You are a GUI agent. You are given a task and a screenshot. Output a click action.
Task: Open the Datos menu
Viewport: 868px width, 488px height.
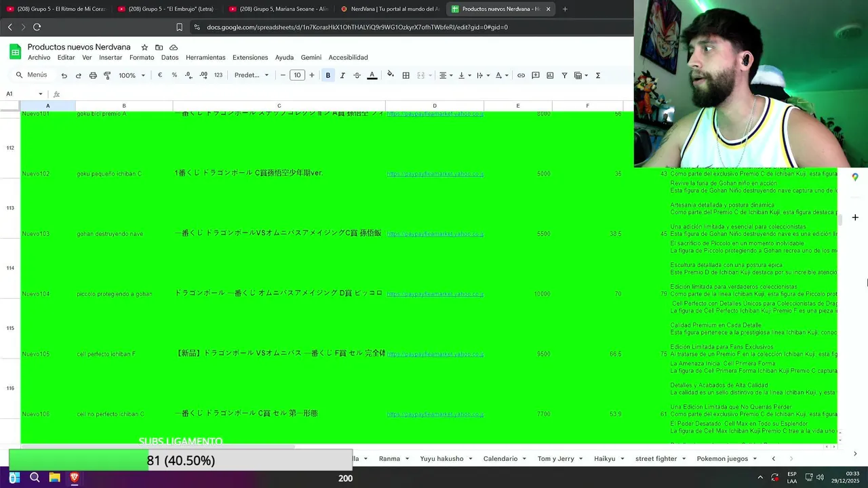(170, 58)
